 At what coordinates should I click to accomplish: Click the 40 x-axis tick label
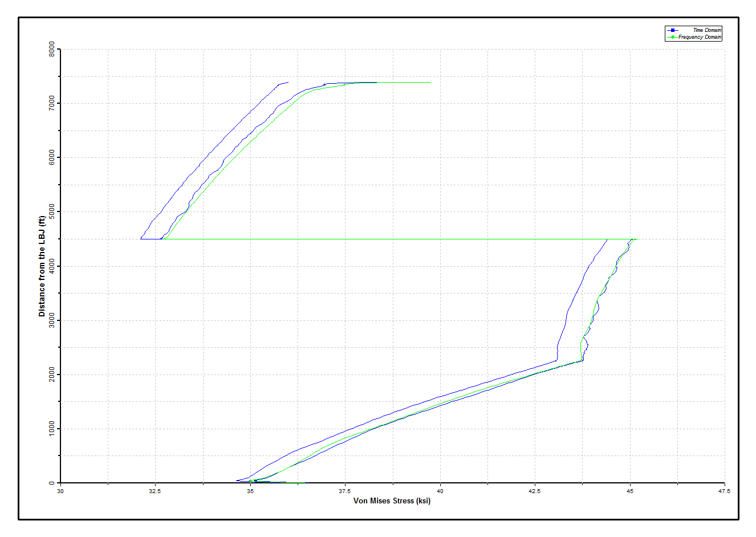(x=440, y=491)
